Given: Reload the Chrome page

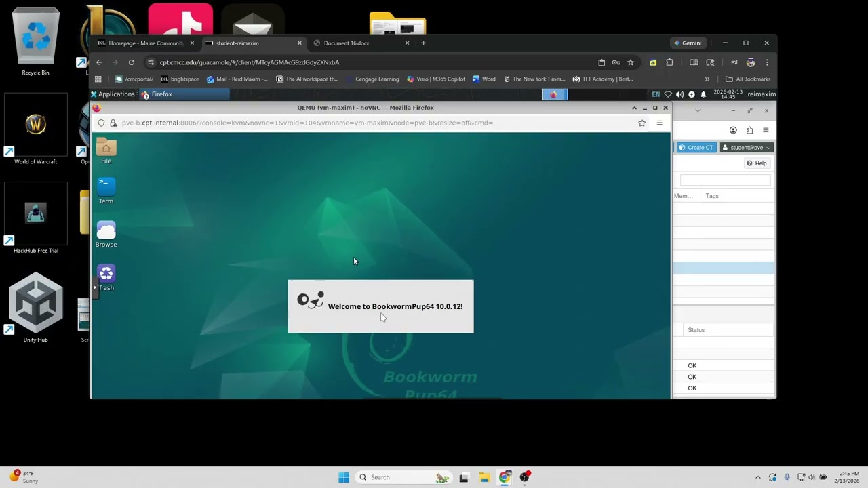Looking at the screenshot, I should [x=132, y=62].
